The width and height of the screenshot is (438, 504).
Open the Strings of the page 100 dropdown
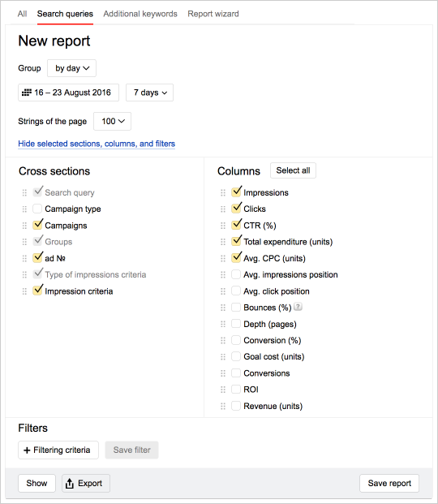pyautogui.click(x=112, y=121)
